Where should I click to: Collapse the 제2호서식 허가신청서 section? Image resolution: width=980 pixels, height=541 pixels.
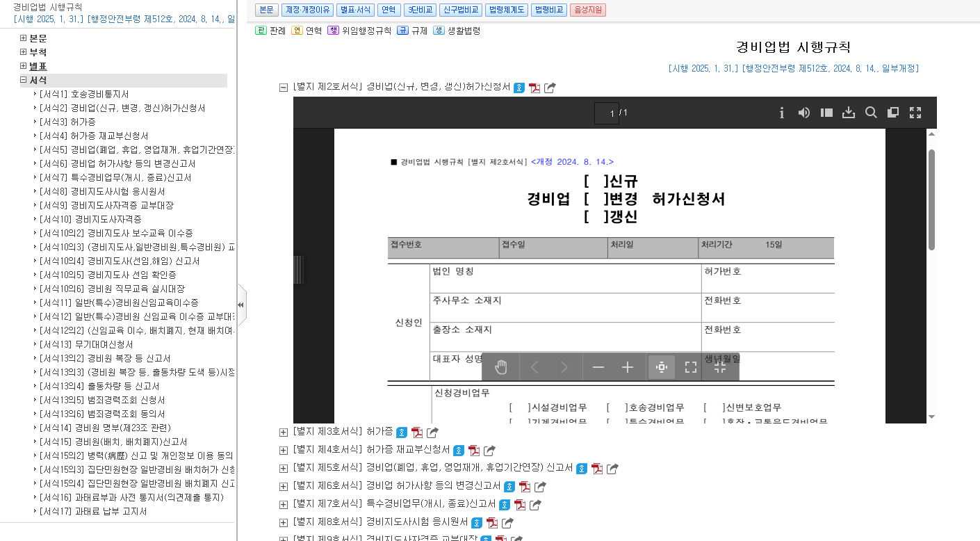click(284, 88)
